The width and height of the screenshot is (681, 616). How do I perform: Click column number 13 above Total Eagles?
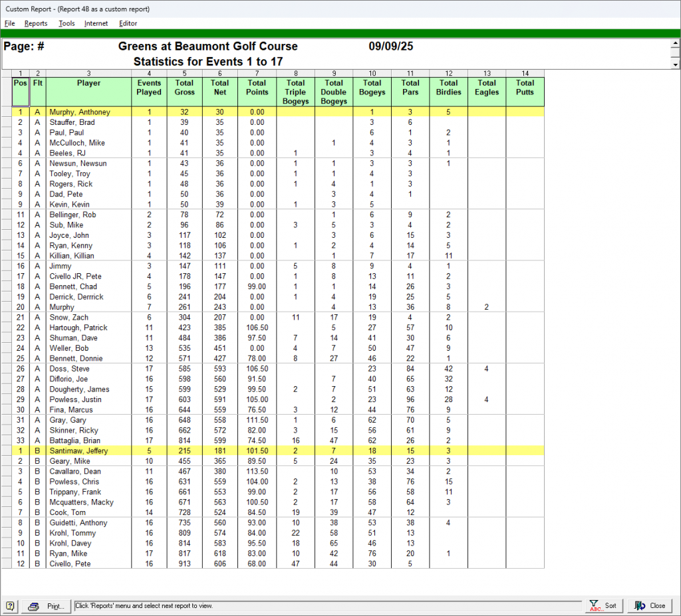487,73
